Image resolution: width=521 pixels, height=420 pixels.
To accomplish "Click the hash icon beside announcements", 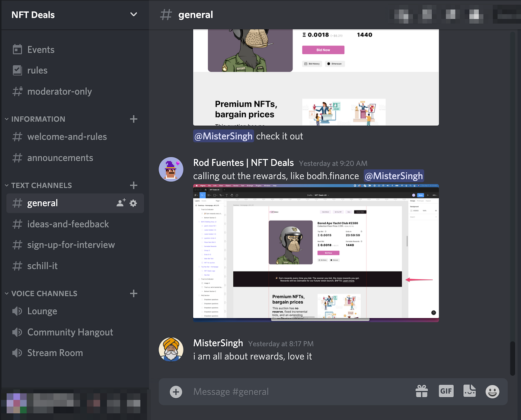I will point(17,158).
